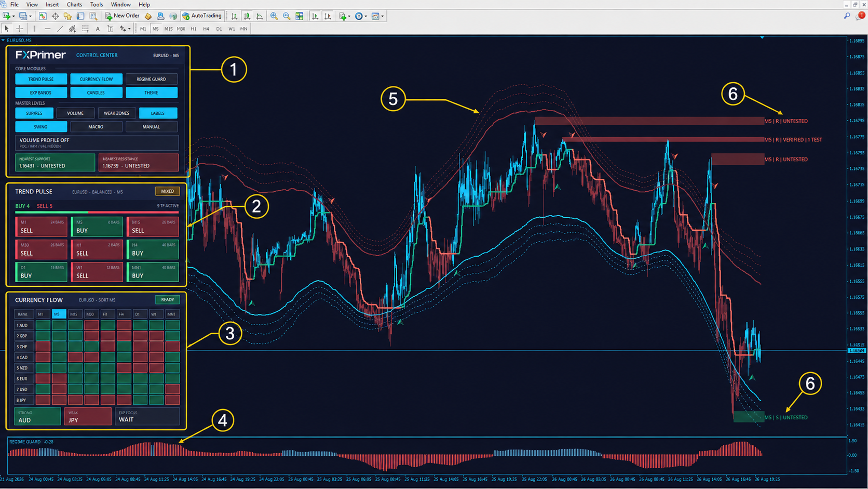
Task: Select the MANUAL level mode
Action: 152,127
